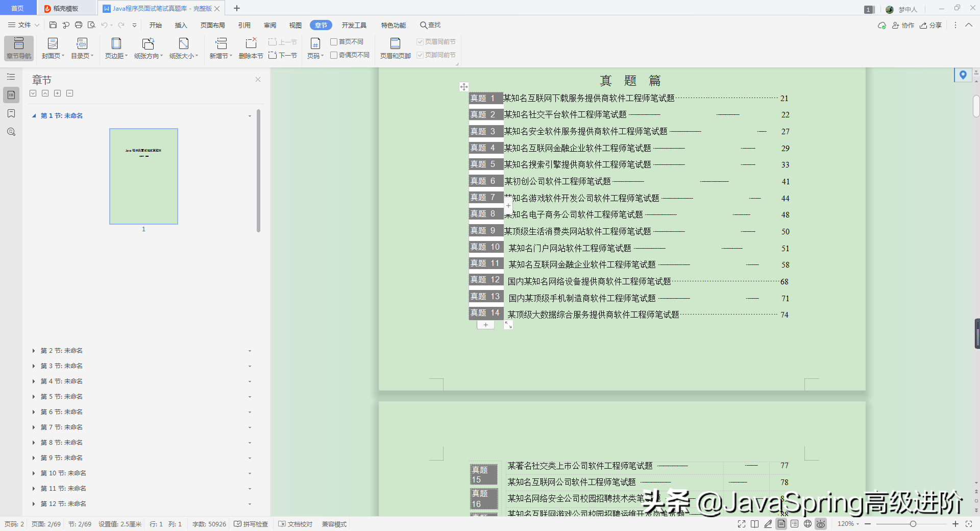Open the 开始 ribbon tab
Image resolution: width=980 pixels, height=531 pixels.
click(156, 25)
